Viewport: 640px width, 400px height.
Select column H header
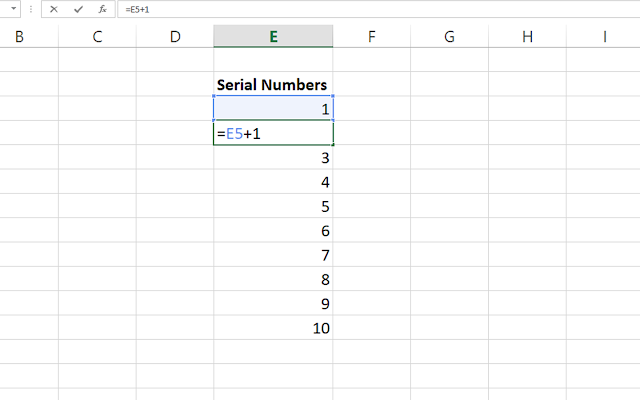[527, 36]
